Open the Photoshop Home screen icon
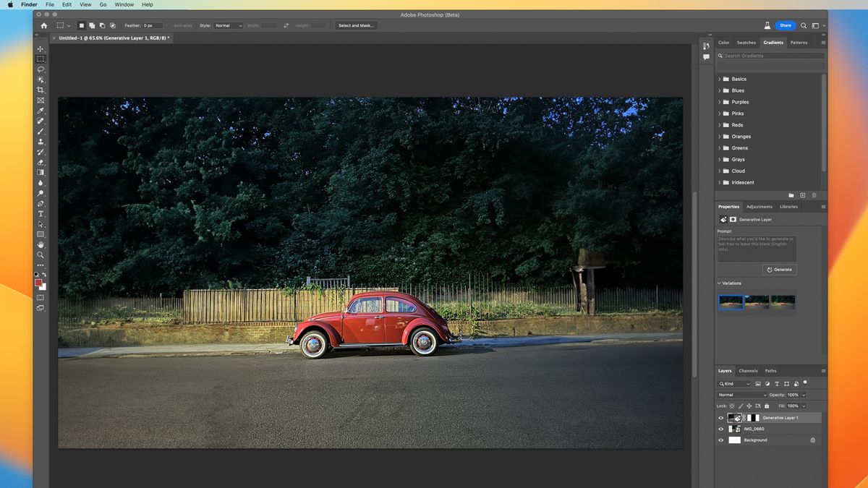Viewport: 868px width, 488px height. tap(43, 25)
